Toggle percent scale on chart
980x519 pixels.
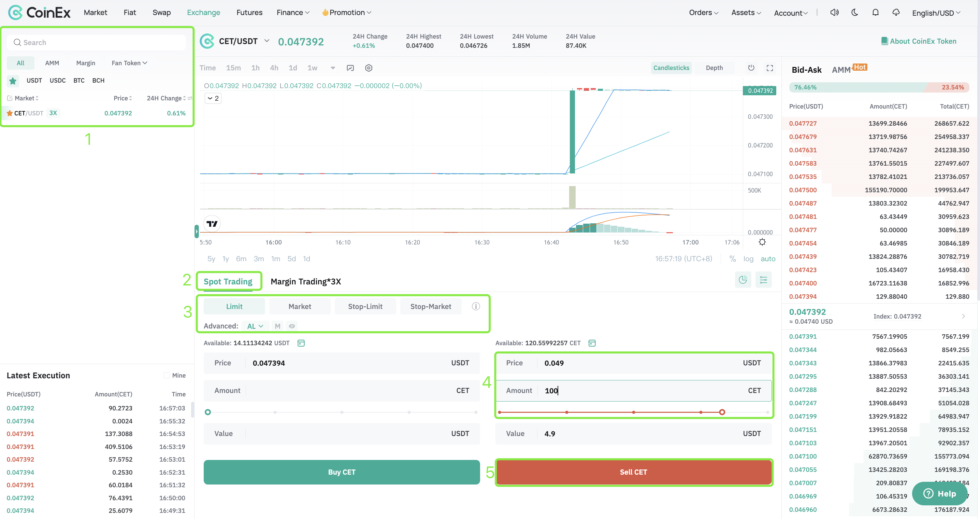732,258
